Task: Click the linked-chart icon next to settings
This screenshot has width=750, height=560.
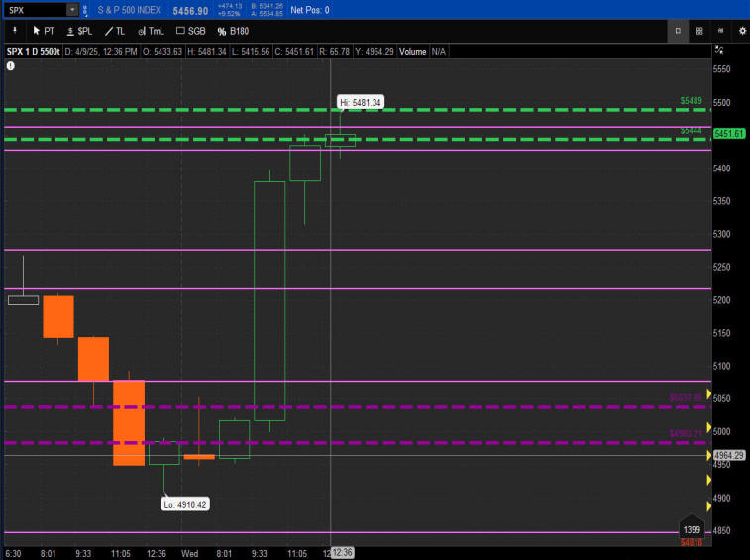Action: 720,31
